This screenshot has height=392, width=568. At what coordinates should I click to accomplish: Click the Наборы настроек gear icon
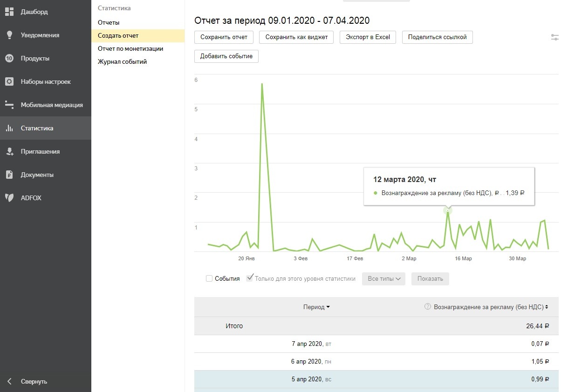pos(9,81)
